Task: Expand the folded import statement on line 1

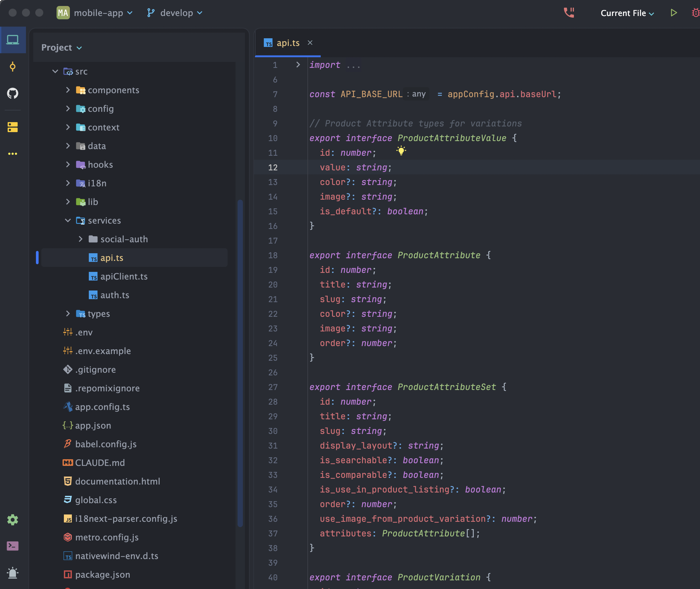Action: pyautogui.click(x=297, y=65)
